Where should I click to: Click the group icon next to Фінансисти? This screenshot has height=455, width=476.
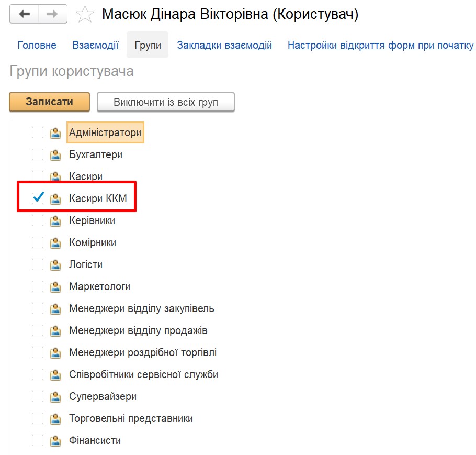pyautogui.click(x=55, y=440)
